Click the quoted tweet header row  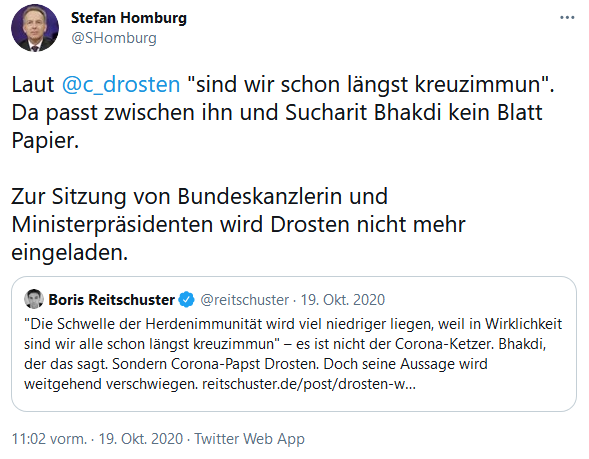205,299
